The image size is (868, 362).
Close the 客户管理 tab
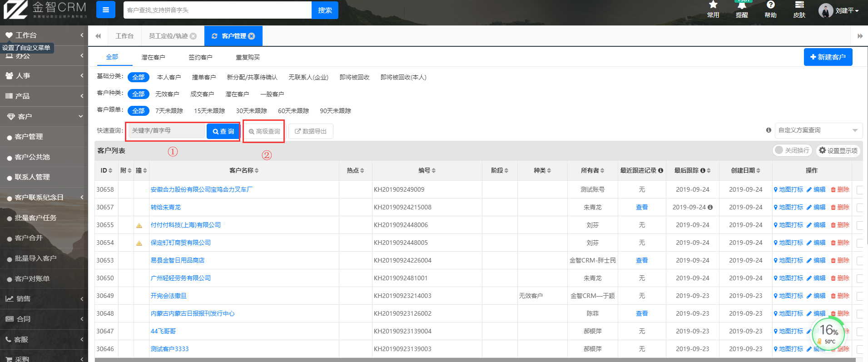tap(252, 36)
